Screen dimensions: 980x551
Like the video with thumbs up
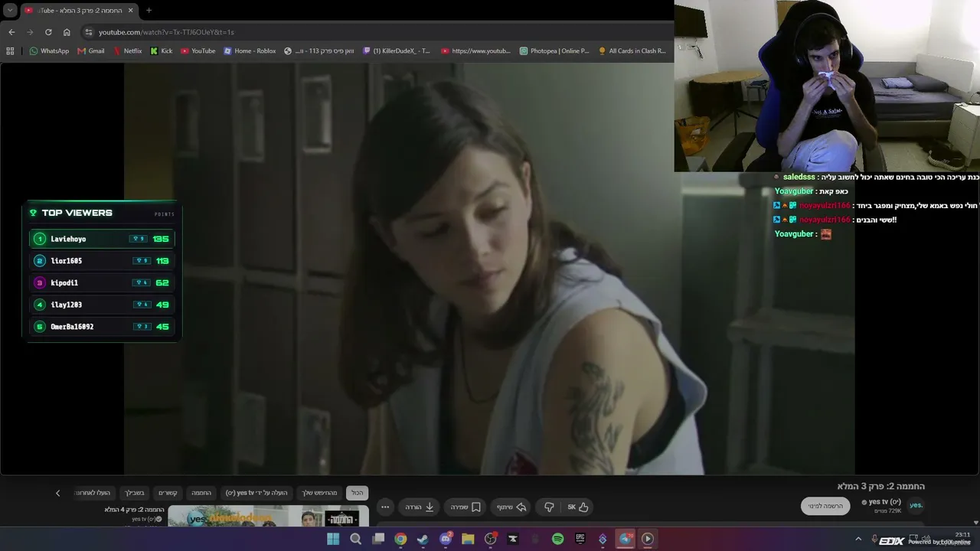click(577, 507)
